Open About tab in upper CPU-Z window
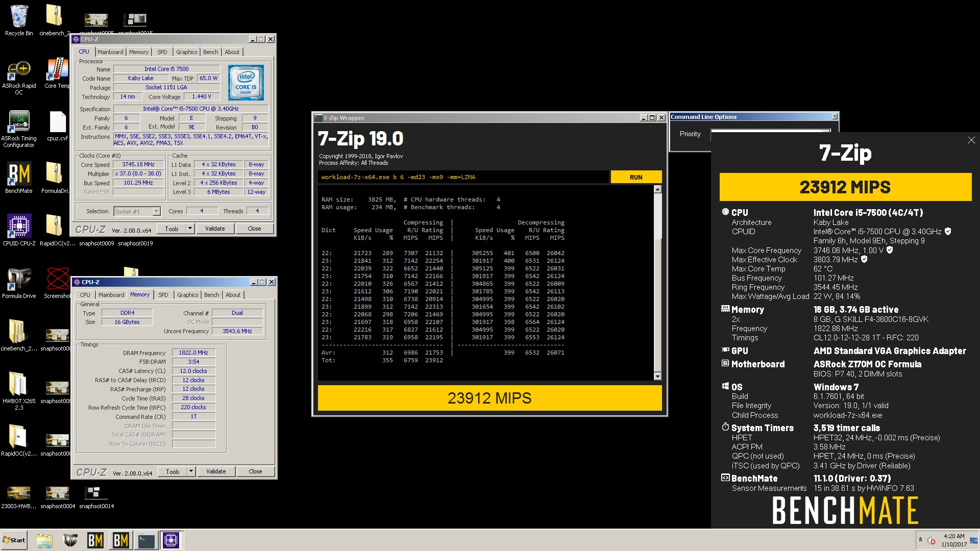Screen dimensions: 980x551 pyautogui.click(x=232, y=52)
